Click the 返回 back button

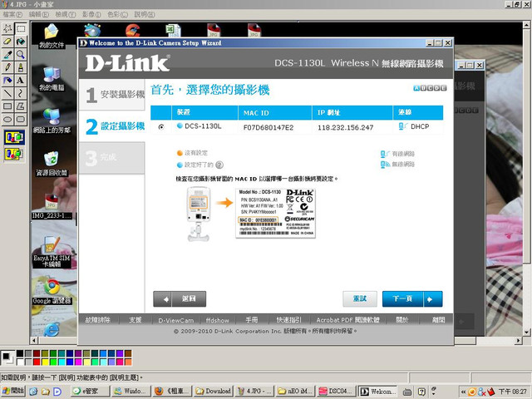point(180,299)
